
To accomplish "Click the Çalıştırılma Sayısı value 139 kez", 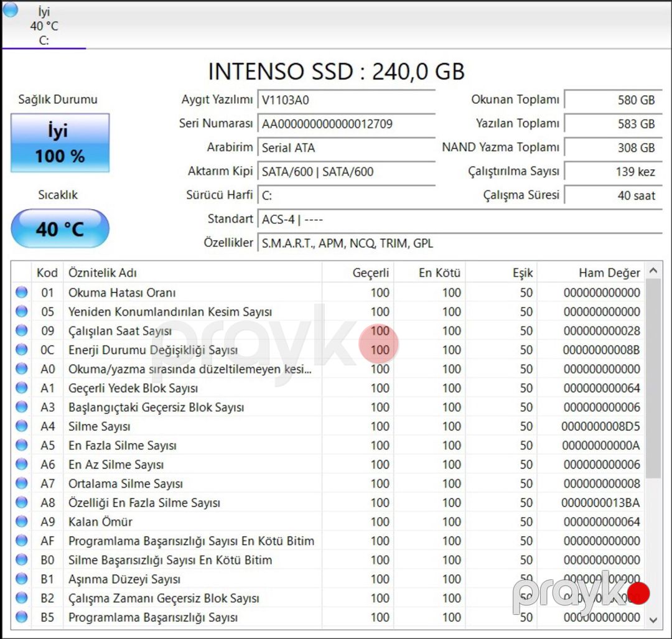I will point(614,172).
